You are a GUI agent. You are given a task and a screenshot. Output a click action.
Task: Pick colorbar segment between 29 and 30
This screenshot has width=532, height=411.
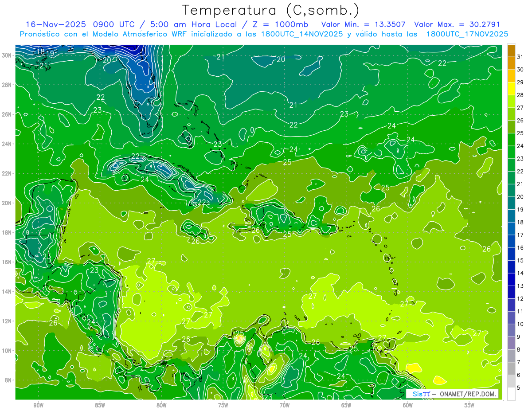point(511,76)
